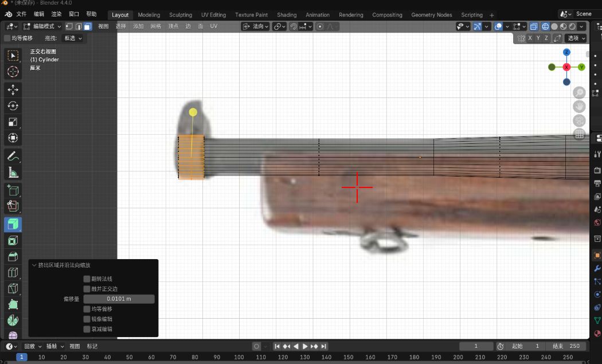Select the Add Cube tool
This screenshot has width=602, height=364.
[13, 190]
